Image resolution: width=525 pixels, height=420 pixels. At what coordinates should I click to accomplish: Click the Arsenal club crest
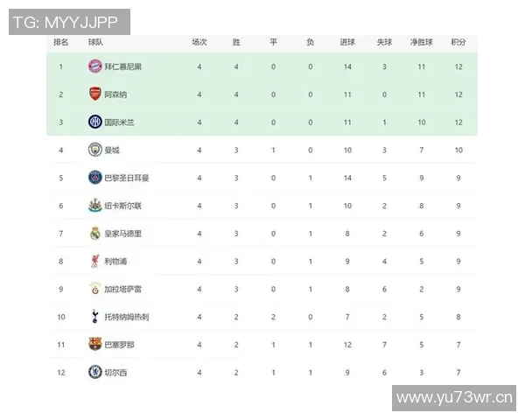(94, 94)
